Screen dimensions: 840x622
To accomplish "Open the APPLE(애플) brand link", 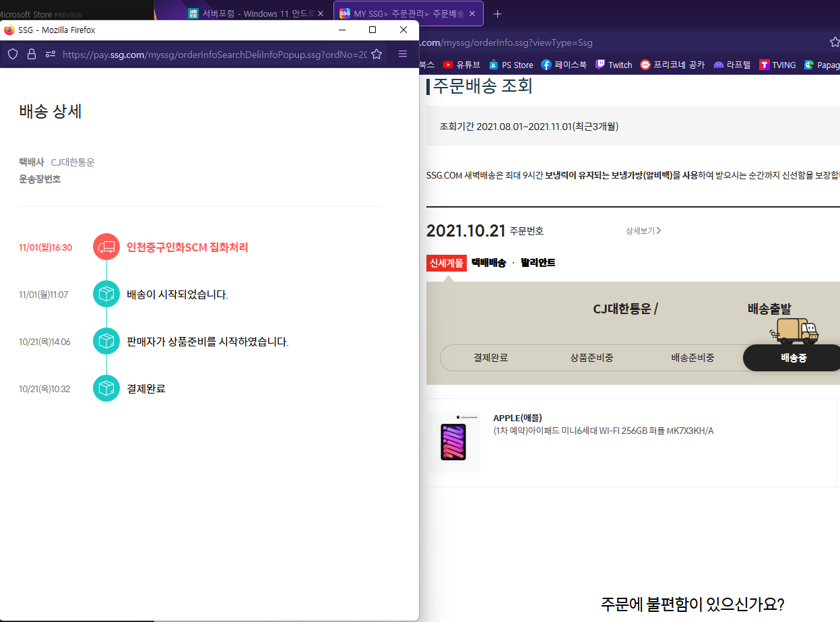I will tap(517, 418).
